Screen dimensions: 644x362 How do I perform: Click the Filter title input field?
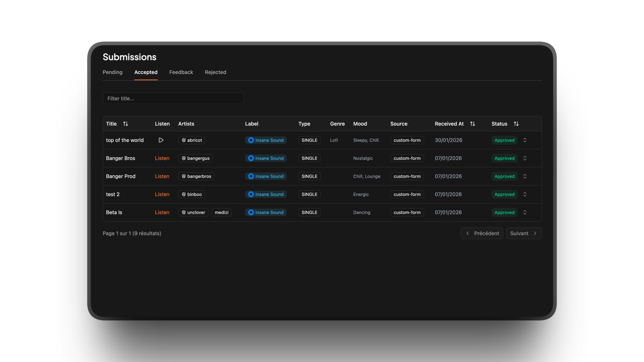point(173,98)
